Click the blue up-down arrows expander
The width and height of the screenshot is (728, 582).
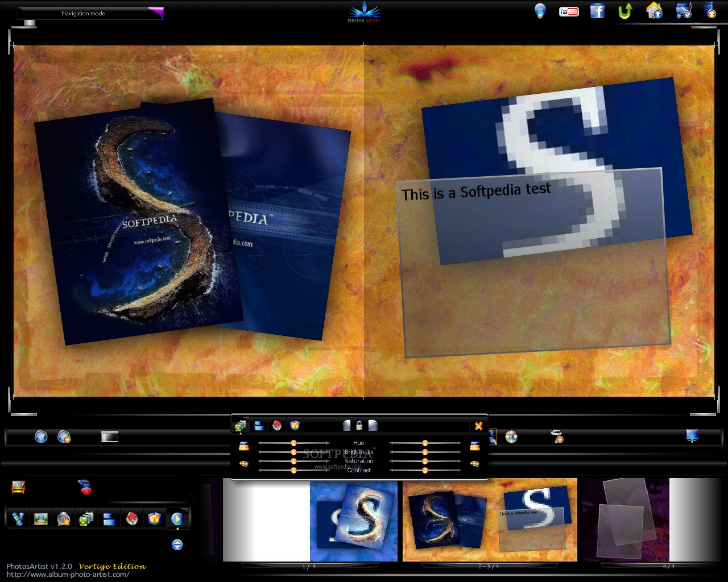tap(177, 544)
